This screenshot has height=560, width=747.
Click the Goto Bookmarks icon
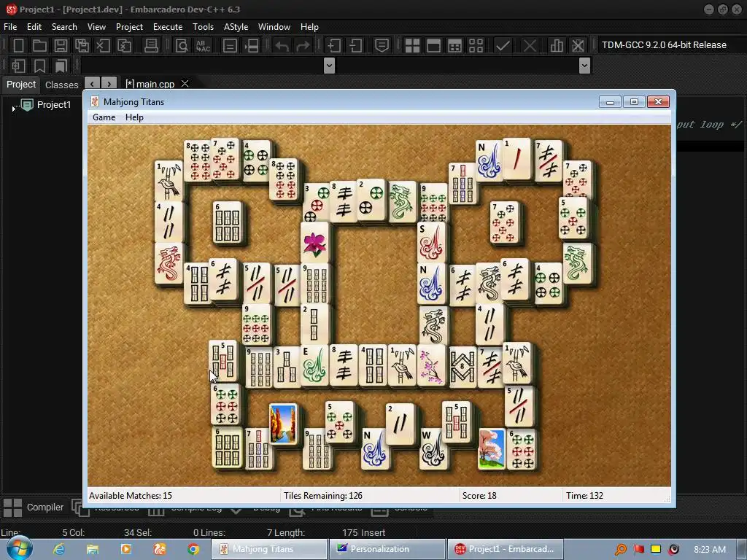tap(61, 66)
